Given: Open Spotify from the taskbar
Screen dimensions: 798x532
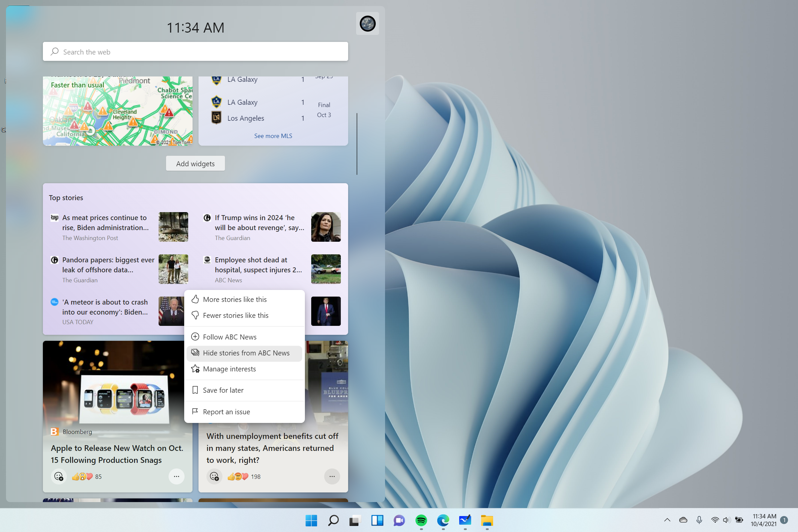Looking at the screenshot, I should click(421, 520).
